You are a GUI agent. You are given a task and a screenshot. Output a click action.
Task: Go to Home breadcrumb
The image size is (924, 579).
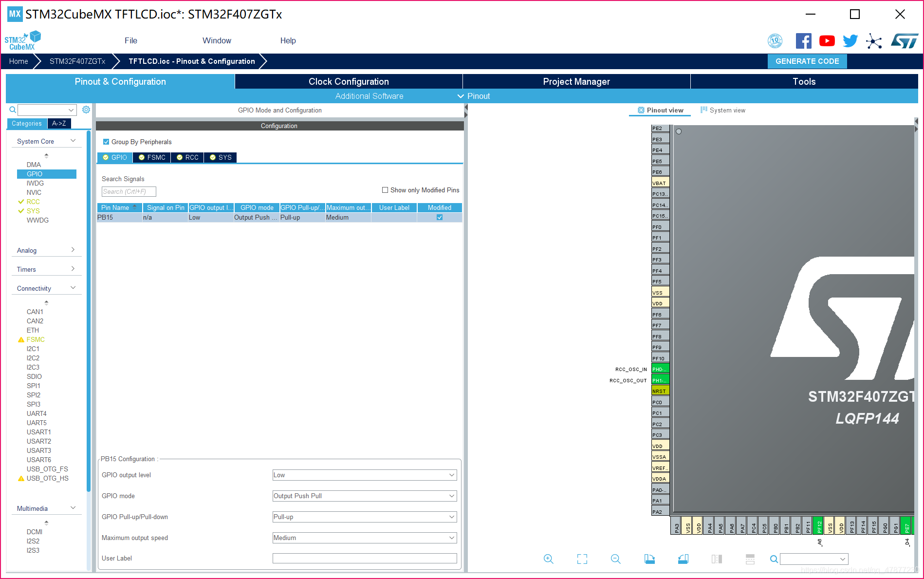point(18,61)
